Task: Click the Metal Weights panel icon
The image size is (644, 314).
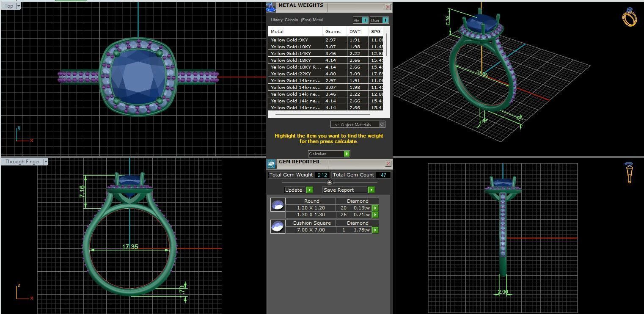Action: coord(271,7)
